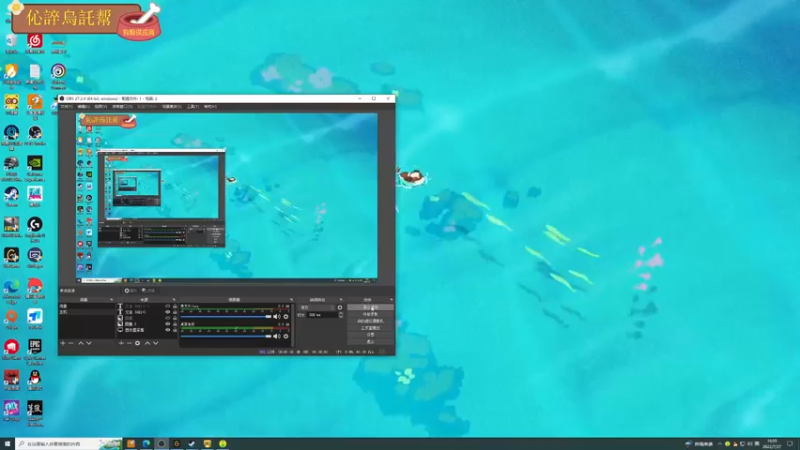Pop out the Controls dock panel

click(x=391, y=299)
